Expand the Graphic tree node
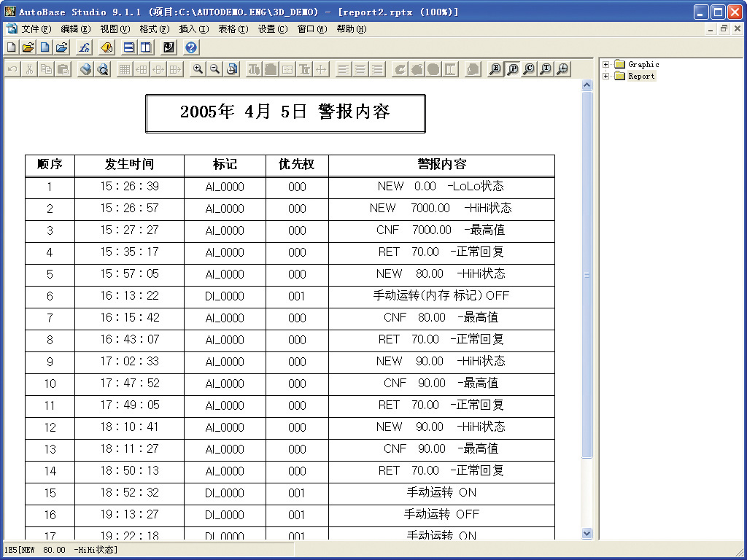 606,65
